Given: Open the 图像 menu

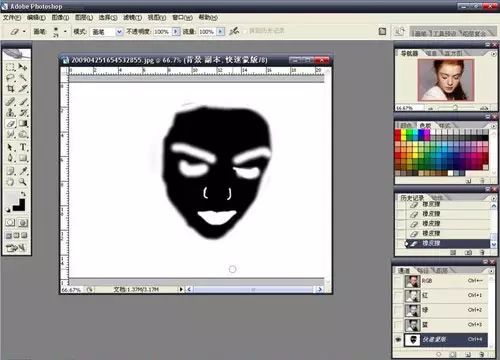Looking at the screenshot, I should [x=60, y=17].
